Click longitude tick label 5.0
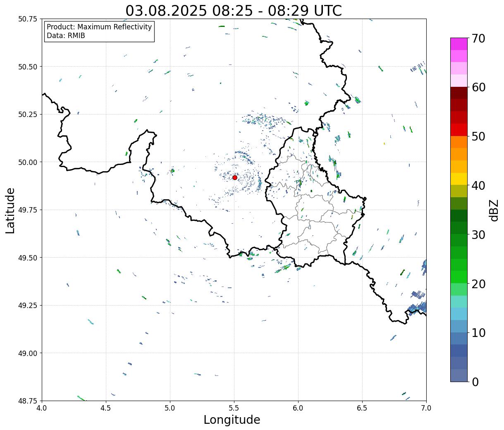 pyautogui.click(x=170, y=408)
